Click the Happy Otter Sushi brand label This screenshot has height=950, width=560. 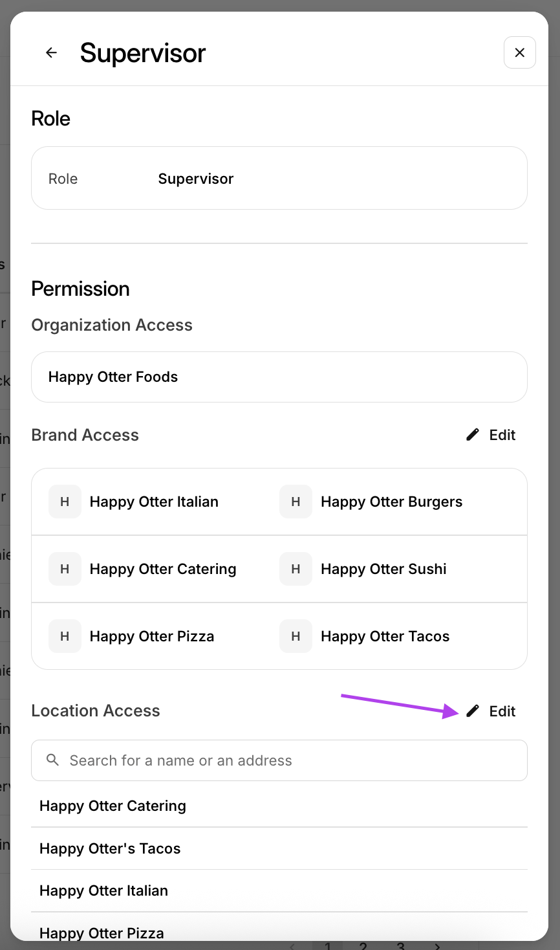(383, 569)
